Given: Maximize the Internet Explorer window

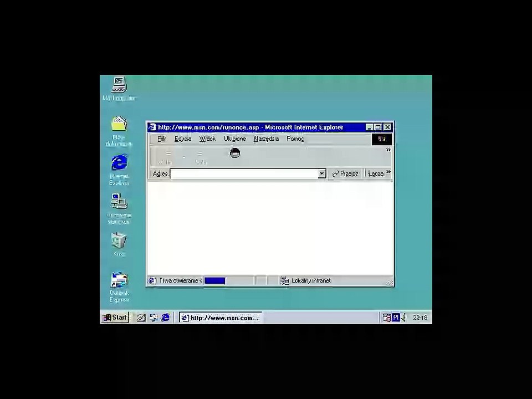Looking at the screenshot, I should point(378,127).
